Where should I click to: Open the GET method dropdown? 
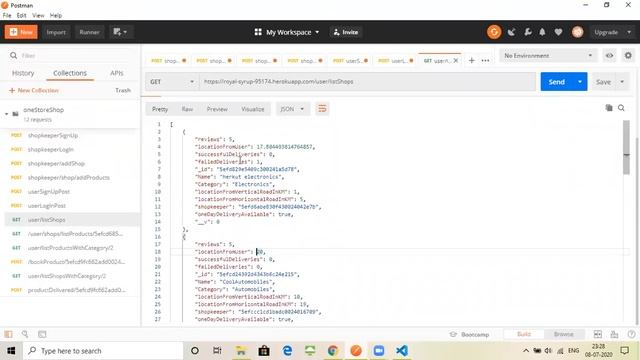[172, 82]
